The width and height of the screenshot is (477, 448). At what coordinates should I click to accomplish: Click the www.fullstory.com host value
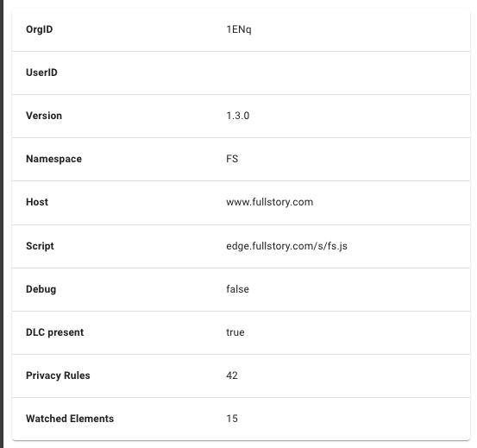[x=269, y=202]
